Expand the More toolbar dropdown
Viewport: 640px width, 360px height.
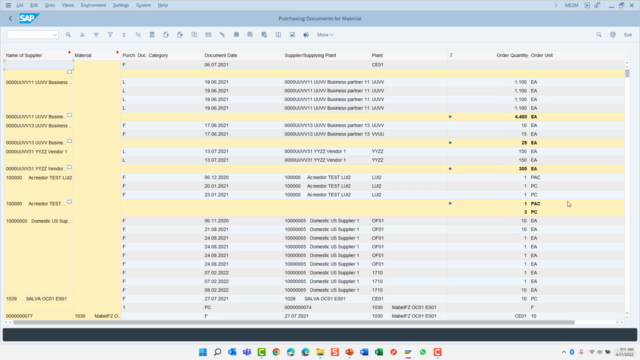click(x=325, y=35)
